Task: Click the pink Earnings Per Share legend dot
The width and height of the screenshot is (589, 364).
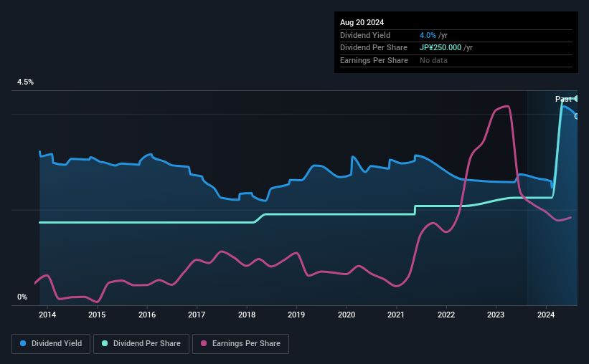Action: (x=204, y=344)
